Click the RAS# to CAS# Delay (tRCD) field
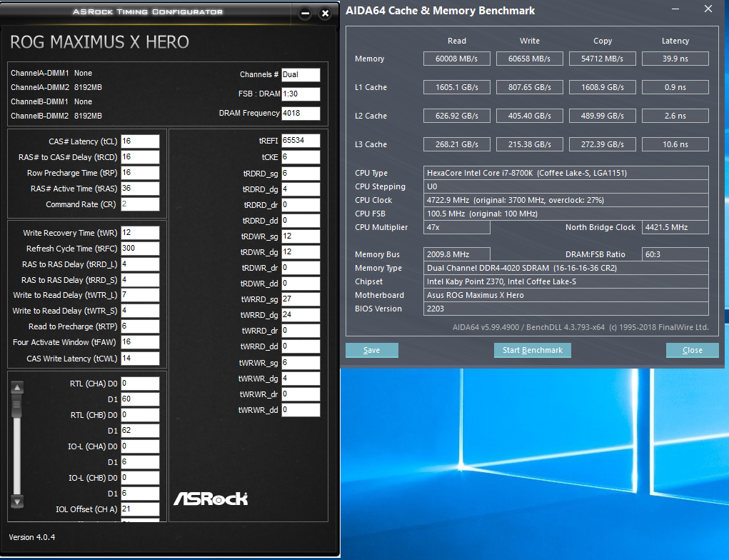 point(140,157)
